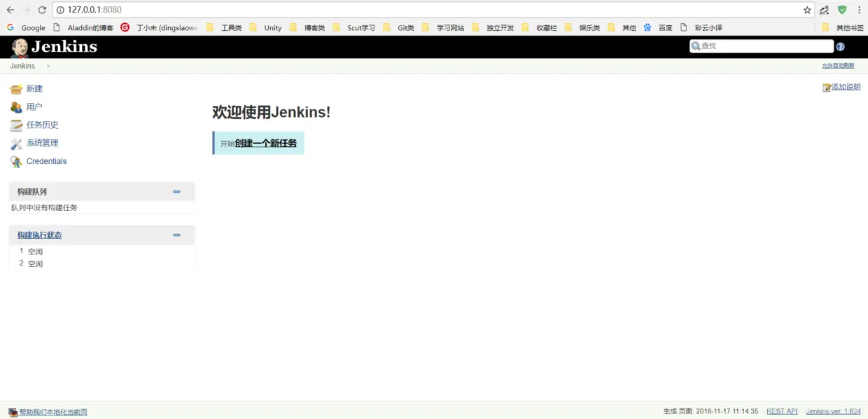Open the Git类 bookmark folder
Viewport: 868px width, 419px height.
pyautogui.click(x=398, y=28)
